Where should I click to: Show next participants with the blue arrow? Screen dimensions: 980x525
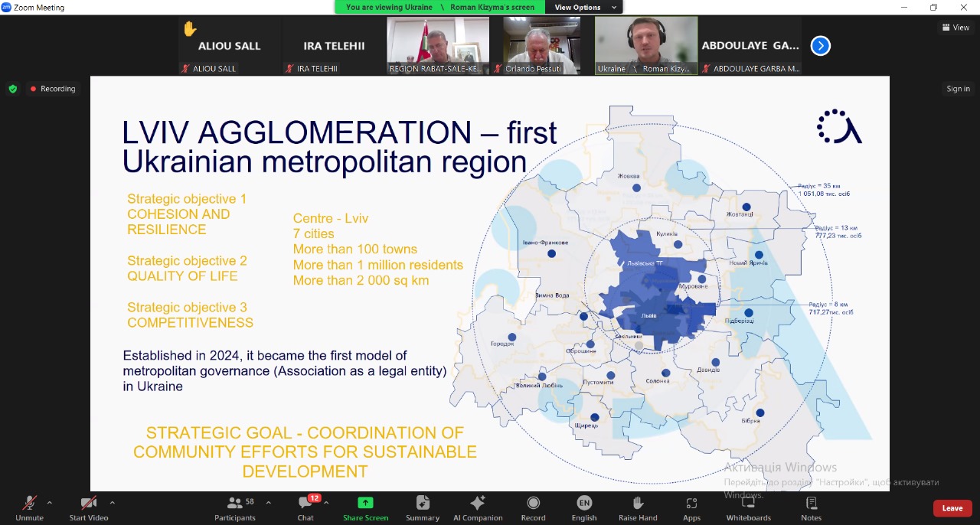(820, 46)
